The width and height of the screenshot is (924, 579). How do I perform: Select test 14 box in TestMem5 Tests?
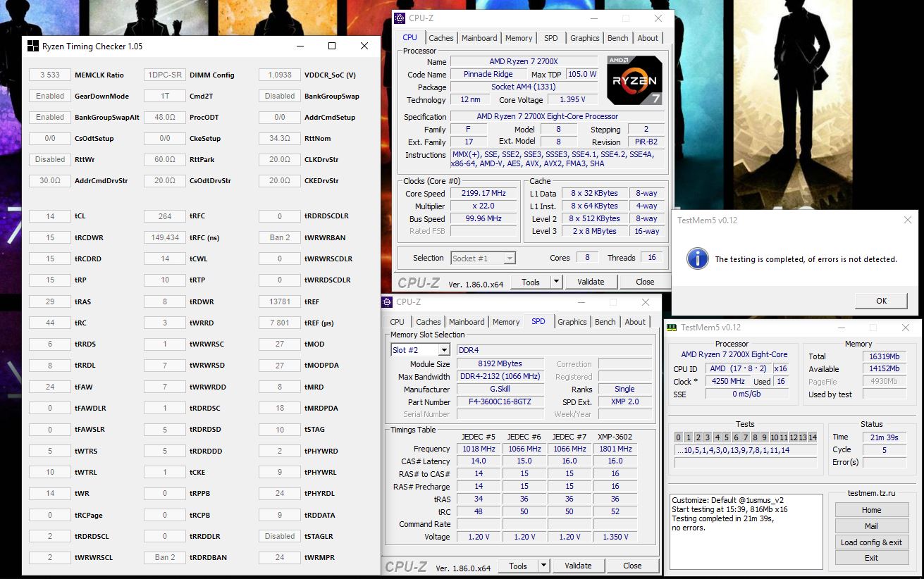pyautogui.click(x=813, y=437)
